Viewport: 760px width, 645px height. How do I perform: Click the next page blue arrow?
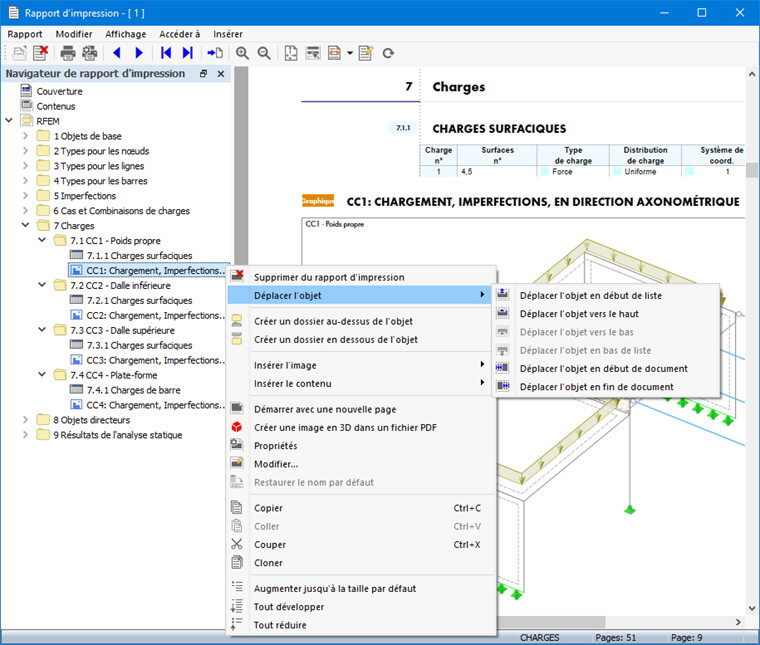click(139, 53)
